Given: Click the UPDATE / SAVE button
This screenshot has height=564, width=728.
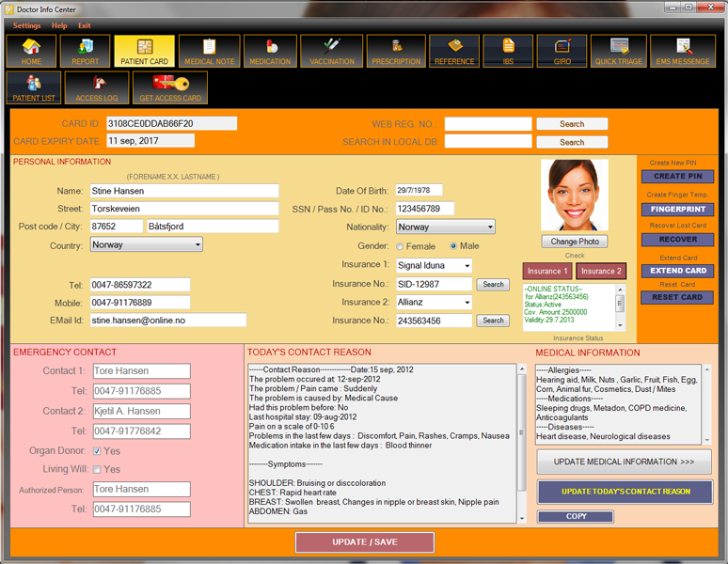Looking at the screenshot, I should point(364,542).
